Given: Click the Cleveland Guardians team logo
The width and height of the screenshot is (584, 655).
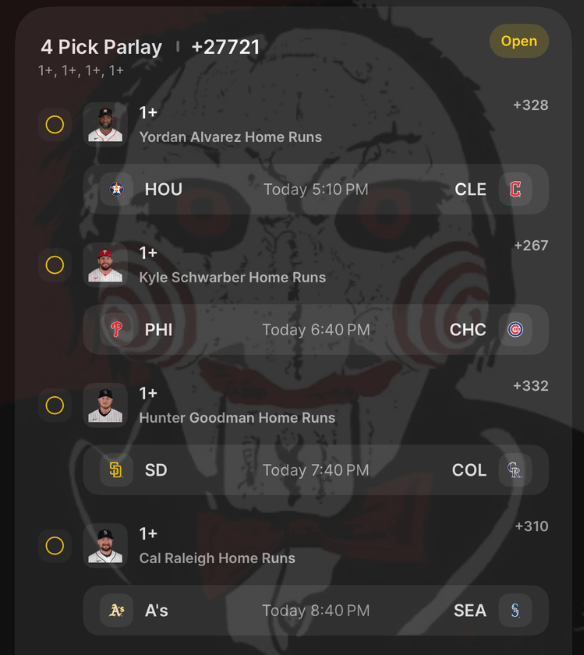Looking at the screenshot, I should [x=515, y=189].
